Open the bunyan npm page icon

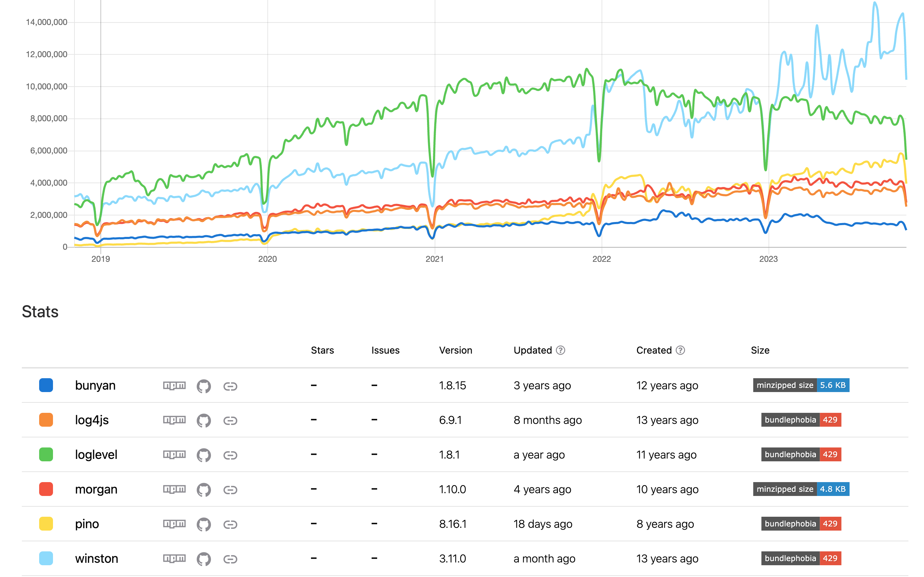(x=174, y=385)
